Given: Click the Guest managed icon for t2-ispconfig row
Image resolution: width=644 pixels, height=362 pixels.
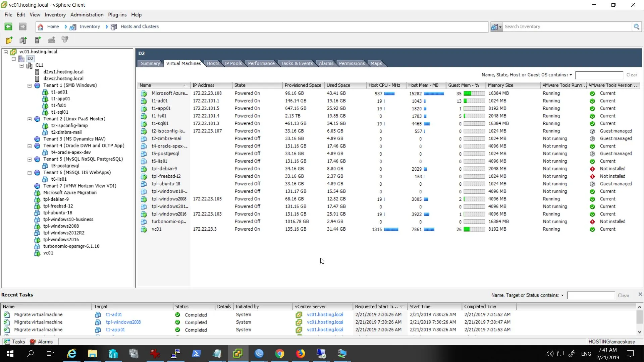Looking at the screenshot, I should (592, 131).
